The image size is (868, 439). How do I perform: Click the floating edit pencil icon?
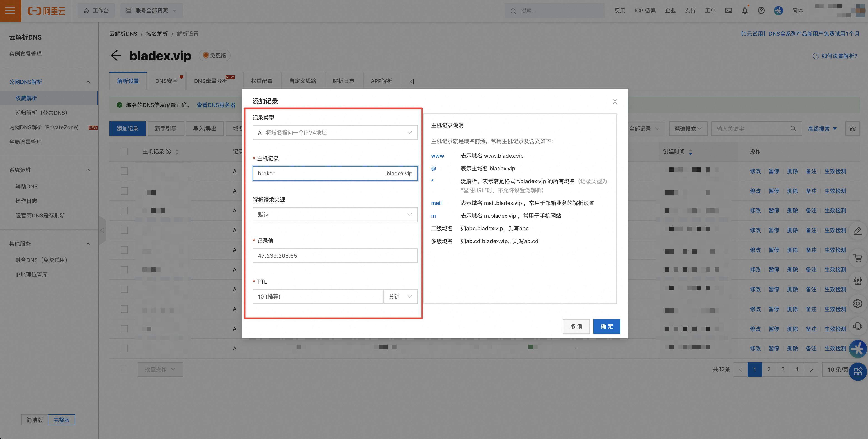tap(858, 231)
